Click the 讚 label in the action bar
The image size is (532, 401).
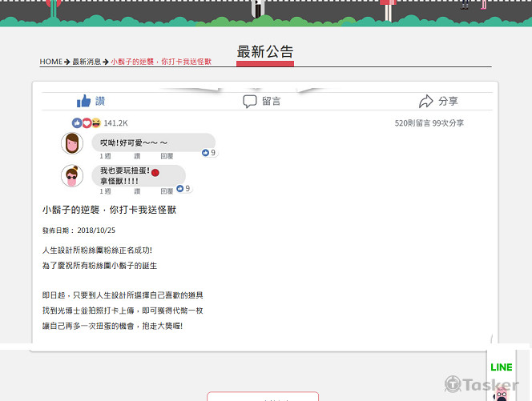100,101
